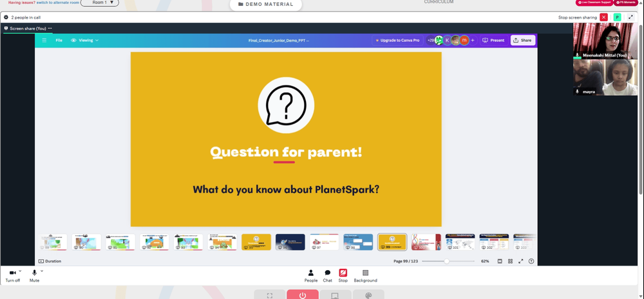The image size is (644, 299).
Task: Click the PS Moments button
Action: click(625, 3)
